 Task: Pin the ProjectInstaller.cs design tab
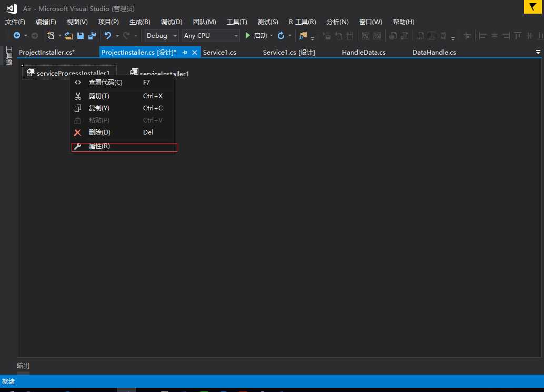click(x=185, y=53)
